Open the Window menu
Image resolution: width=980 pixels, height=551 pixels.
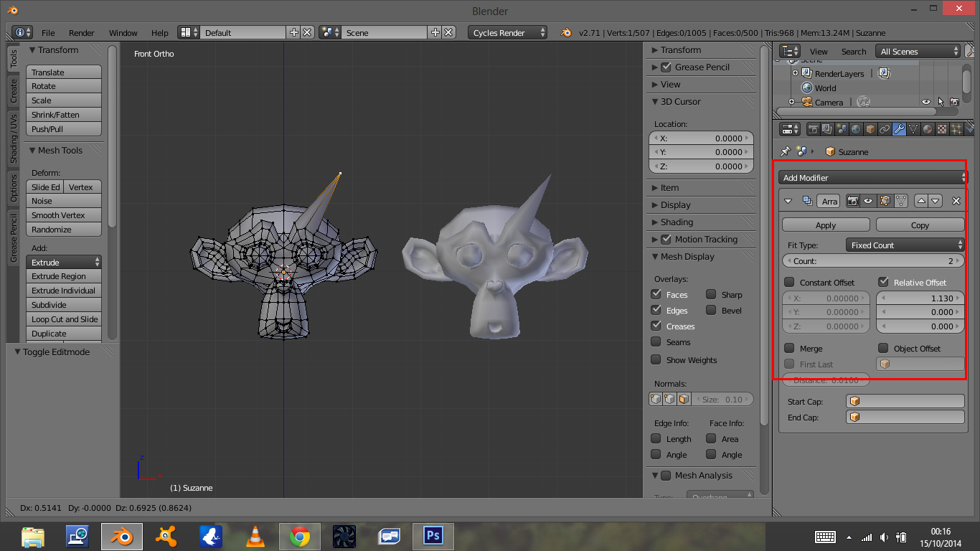coord(123,32)
